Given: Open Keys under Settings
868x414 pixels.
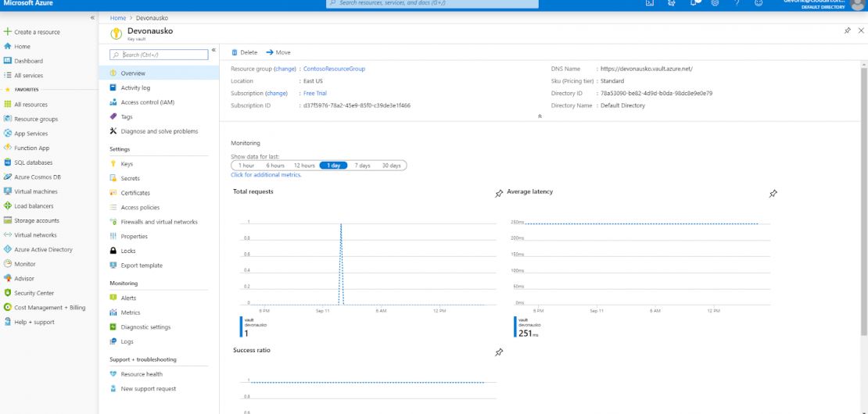Looking at the screenshot, I should pos(127,164).
